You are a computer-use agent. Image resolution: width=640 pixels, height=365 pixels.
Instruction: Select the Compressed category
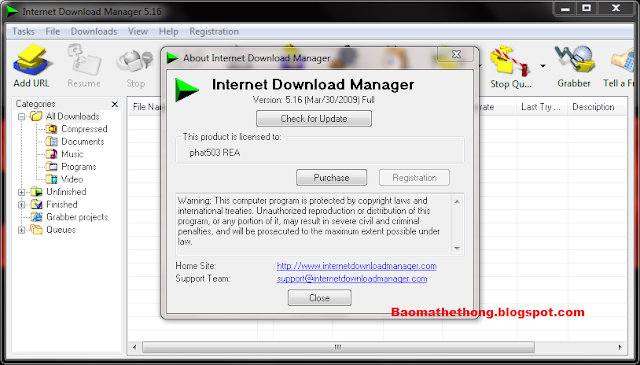pos(84,129)
